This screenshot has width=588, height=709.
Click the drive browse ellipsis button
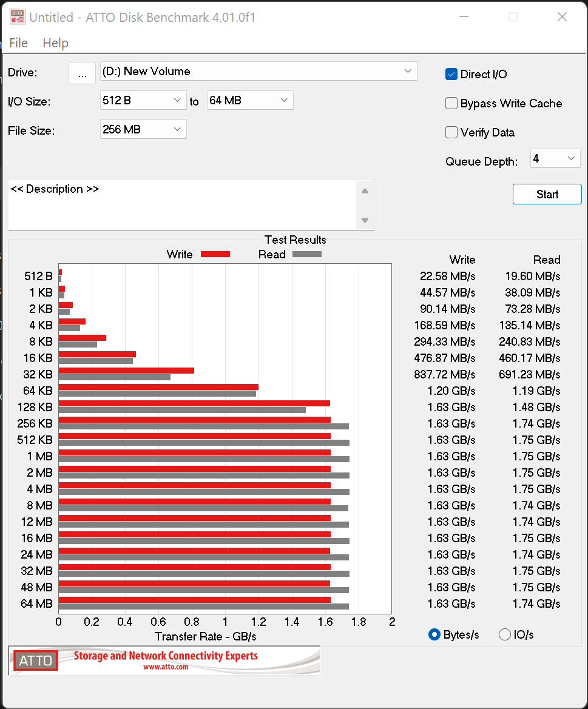coord(82,73)
